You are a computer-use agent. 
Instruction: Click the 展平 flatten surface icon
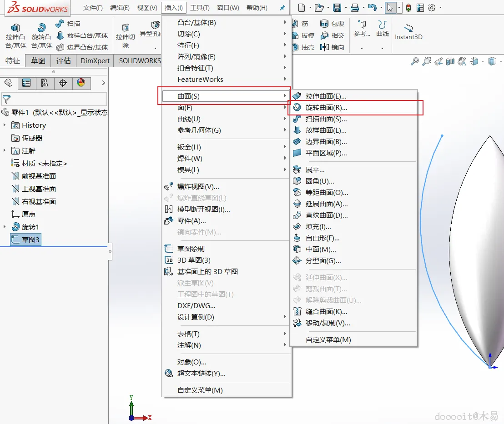coord(297,170)
